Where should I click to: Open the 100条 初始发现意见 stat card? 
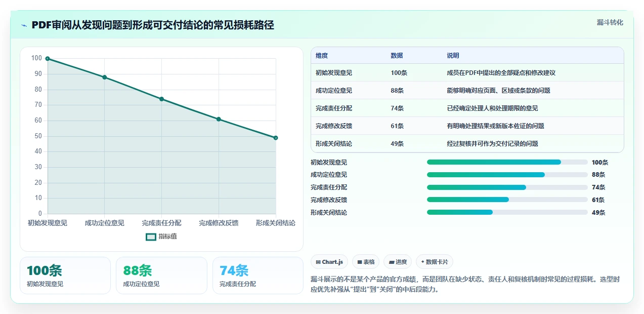65,276
